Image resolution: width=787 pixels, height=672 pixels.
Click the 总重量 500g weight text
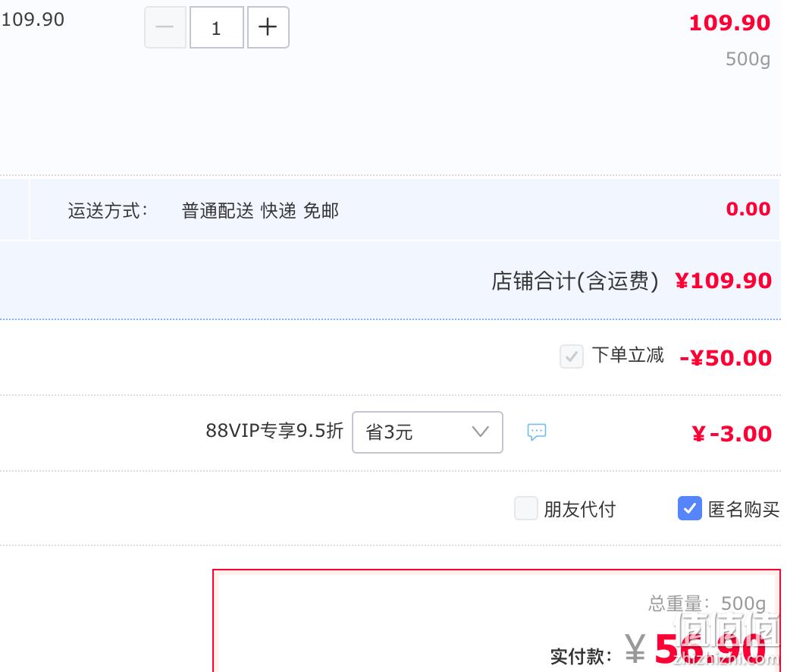(707, 603)
